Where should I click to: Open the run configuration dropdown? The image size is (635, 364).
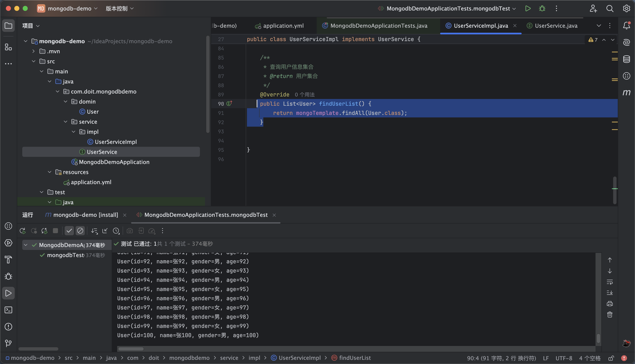(x=448, y=9)
